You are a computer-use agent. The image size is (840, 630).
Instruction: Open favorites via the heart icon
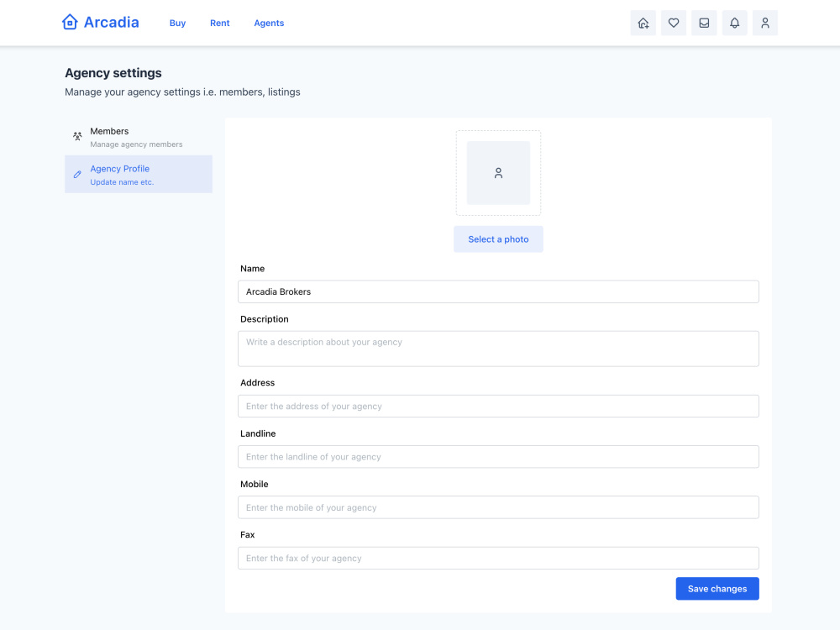(x=674, y=23)
